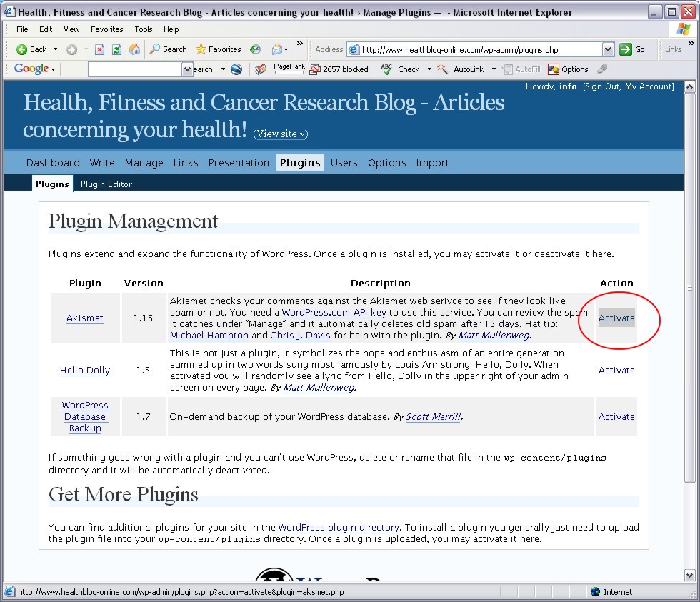Open the WordPress.com API key link
Screen dimensions: 700x602
(x=334, y=312)
